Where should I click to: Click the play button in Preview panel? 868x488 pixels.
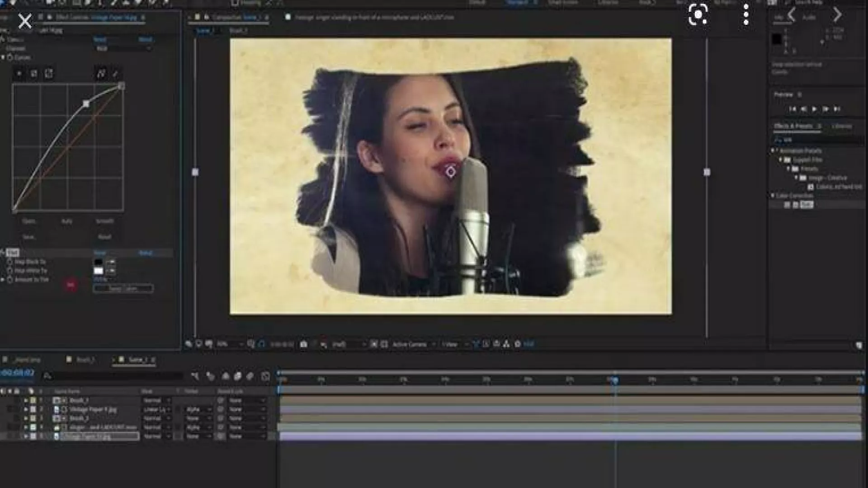(814, 109)
